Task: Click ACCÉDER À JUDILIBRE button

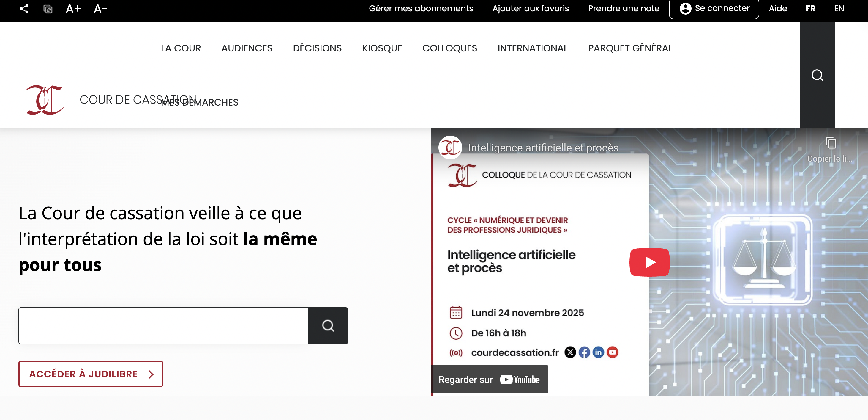Action: point(91,374)
